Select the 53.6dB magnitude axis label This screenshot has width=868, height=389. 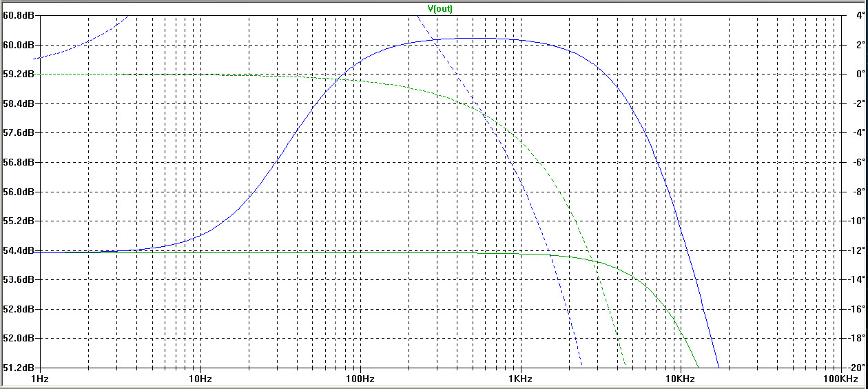(x=19, y=279)
